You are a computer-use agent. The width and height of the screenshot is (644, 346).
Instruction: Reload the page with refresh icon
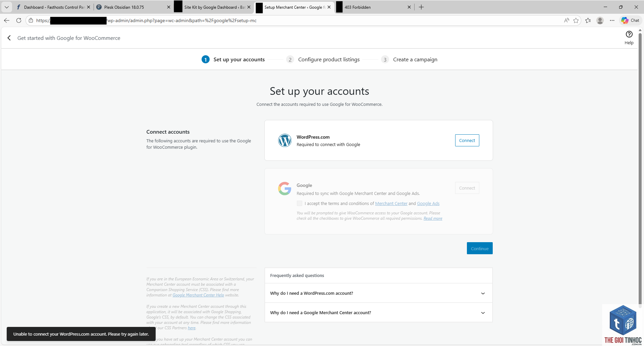coord(19,20)
